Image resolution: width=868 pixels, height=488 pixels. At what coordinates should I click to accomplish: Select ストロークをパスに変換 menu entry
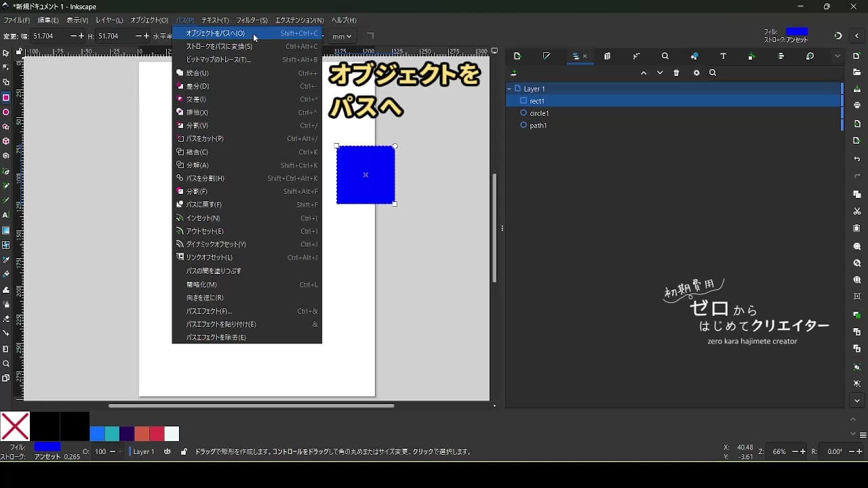[x=219, y=47]
